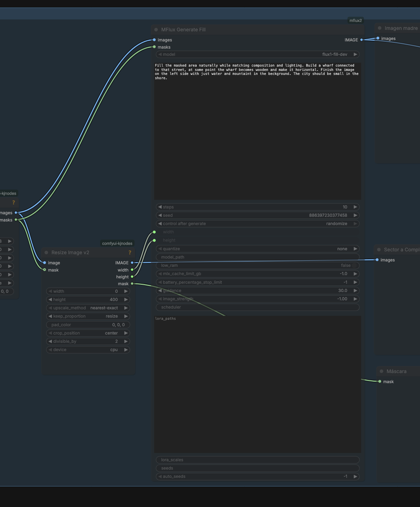Advance keep_proportion past resize
Screen dimensions: 420x507
(126, 316)
